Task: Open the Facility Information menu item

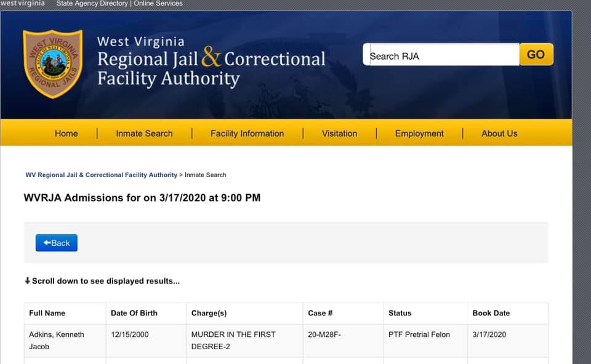Action: point(247,133)
